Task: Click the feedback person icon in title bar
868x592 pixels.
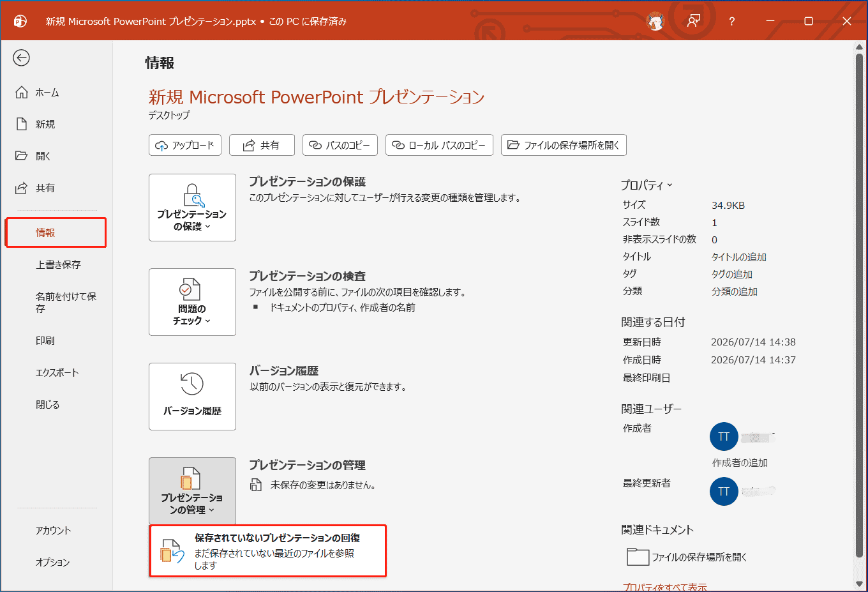Action: [x=694, y=21]
